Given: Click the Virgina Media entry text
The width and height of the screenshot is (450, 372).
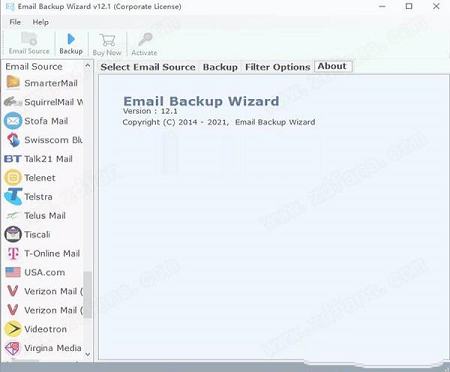Looking at the screenshot, I should pos(53,348).
